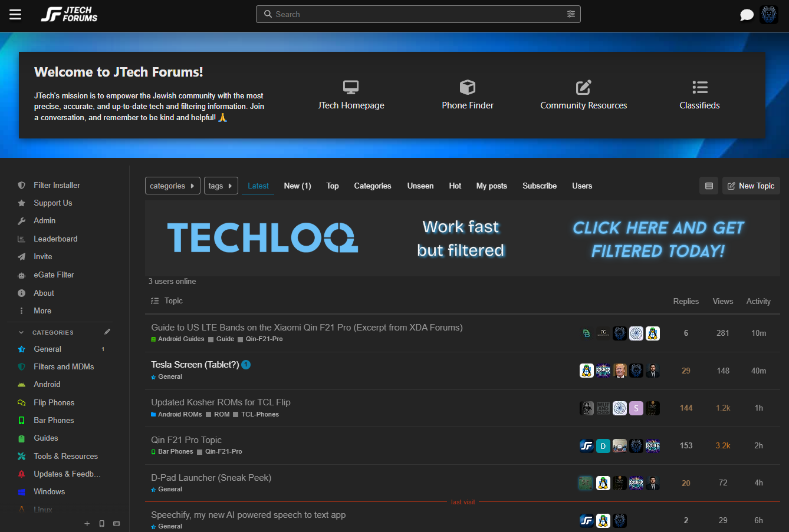This screenshot has width=789, height=532.
Task: Open the messages chat bubble icon
Action: click(747, 14)
